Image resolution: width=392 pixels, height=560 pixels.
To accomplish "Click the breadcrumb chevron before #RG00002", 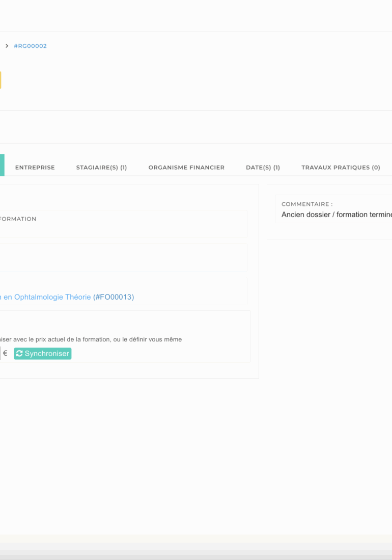I will click(x=7, y=46).
